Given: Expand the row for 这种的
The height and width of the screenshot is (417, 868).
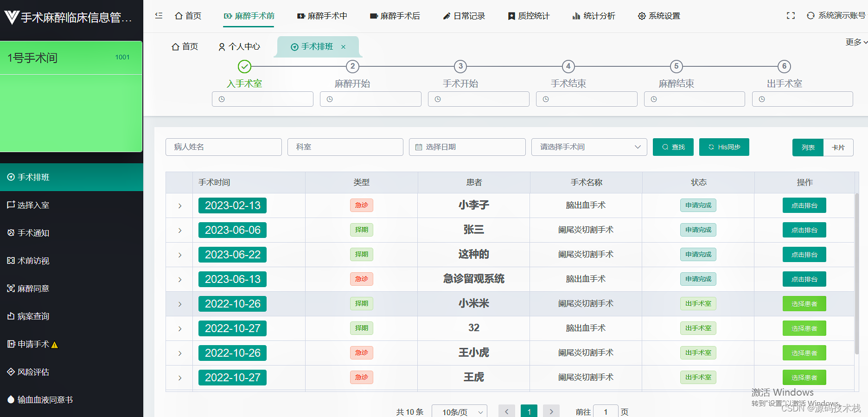Looking at the screenshot, I should [180, 255].
